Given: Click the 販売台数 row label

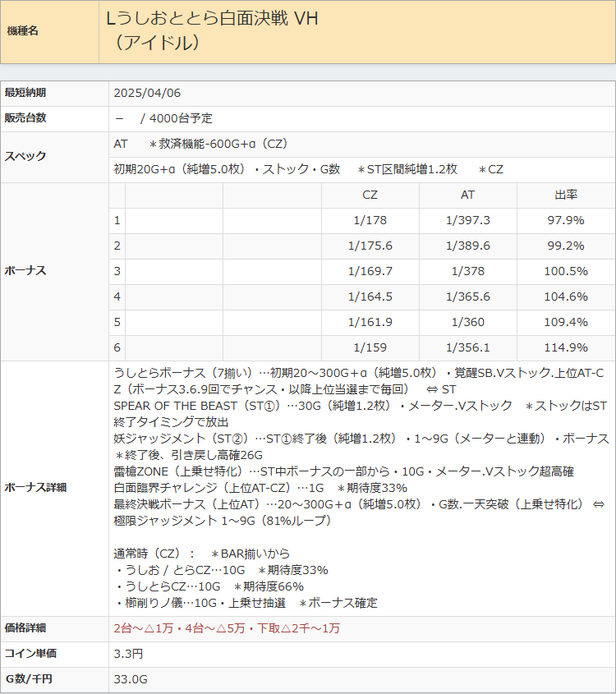Looking at the screenshot, I should point(25,117).
